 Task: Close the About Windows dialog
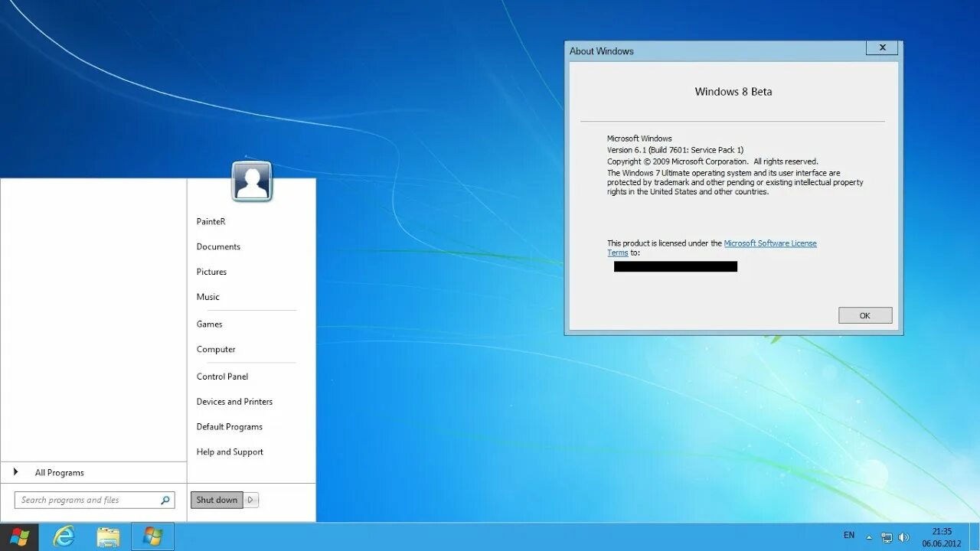(x=882, y=47)
